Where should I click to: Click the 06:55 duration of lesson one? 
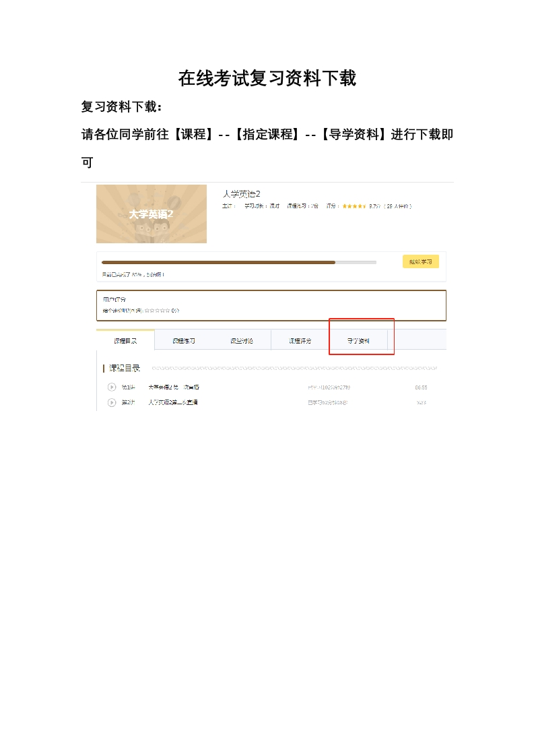tap(422, 387)
